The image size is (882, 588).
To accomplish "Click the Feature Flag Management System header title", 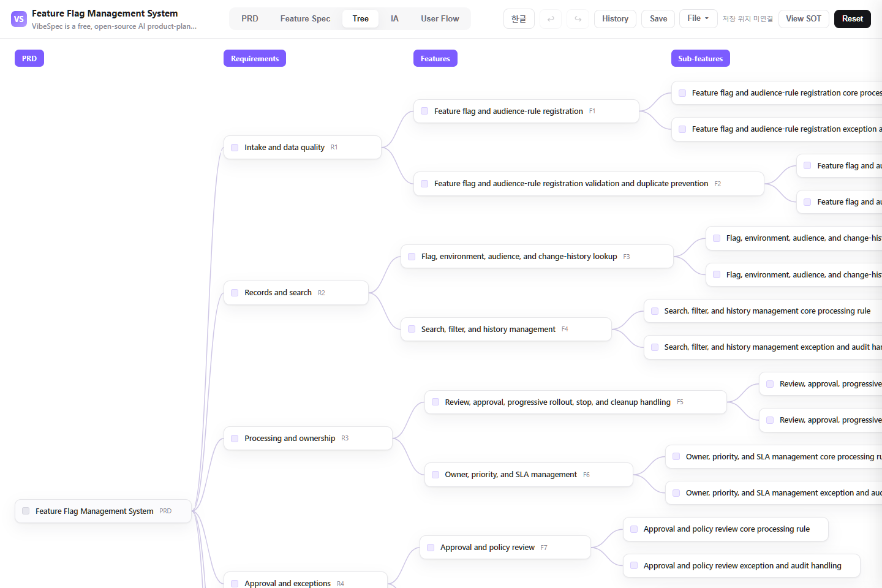I will tap(105, 13).
